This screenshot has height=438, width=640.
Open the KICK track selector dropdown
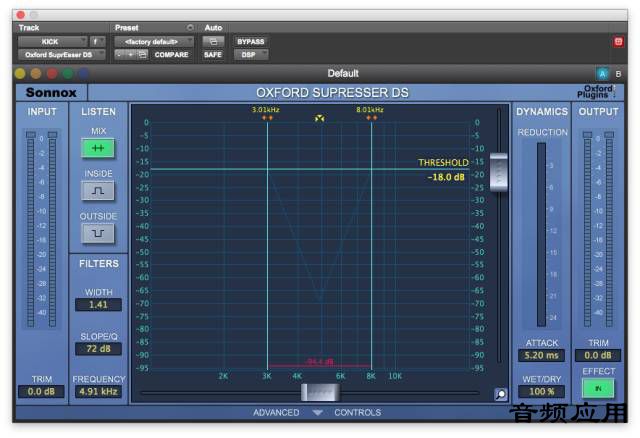(x=53, y=42)
